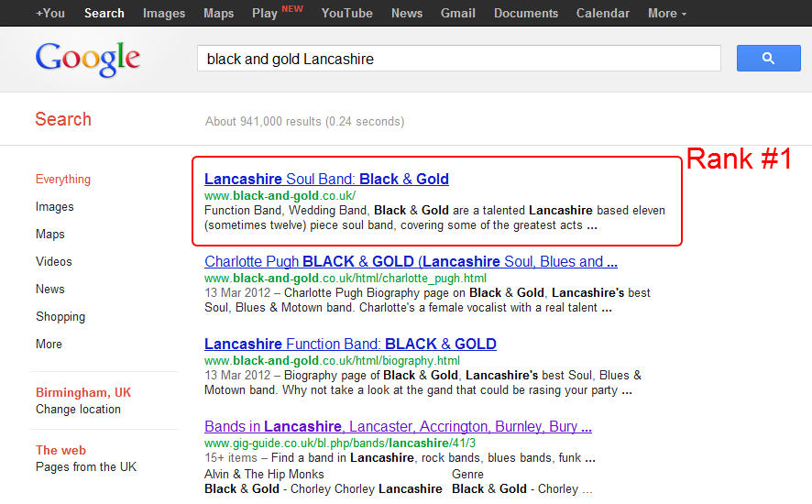Open Documents in the top bar
Viewport: 812px width, 504px height.
526,13
